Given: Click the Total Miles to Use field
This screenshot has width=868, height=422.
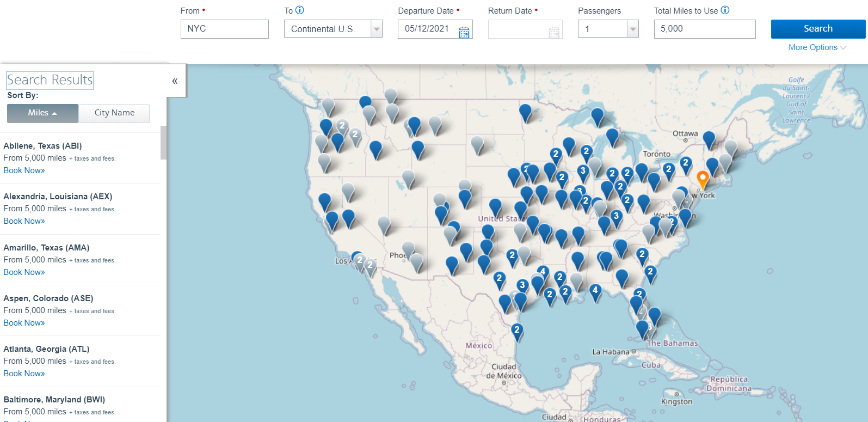Looking at the screenshot, I should click(704, 29).
